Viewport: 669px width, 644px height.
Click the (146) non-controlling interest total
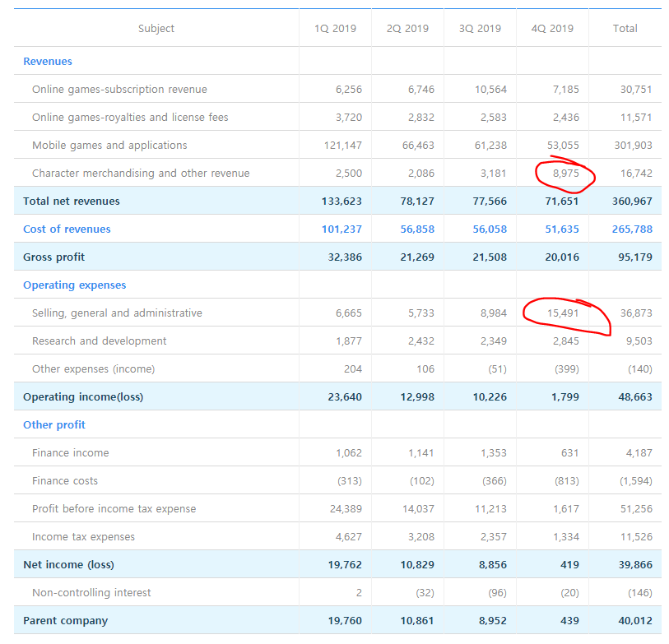coord(640,593)
